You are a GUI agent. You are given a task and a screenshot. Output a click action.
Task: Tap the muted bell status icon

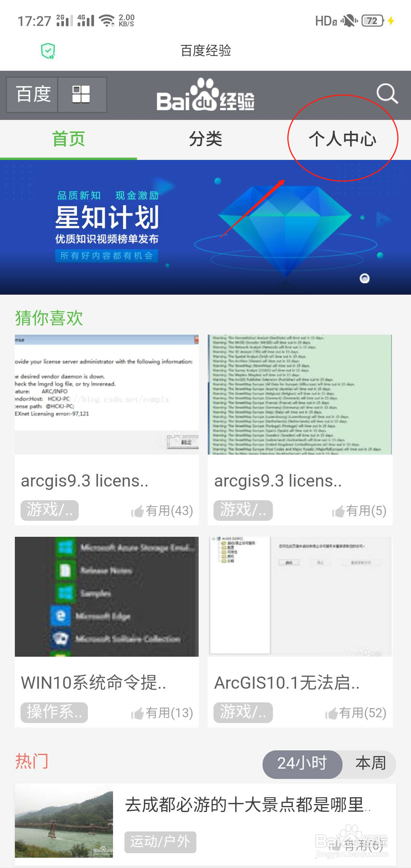[x=349, y=21]
